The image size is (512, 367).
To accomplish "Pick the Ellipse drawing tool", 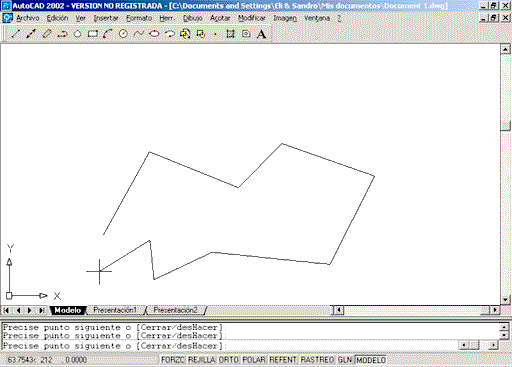I will [154, 34].
